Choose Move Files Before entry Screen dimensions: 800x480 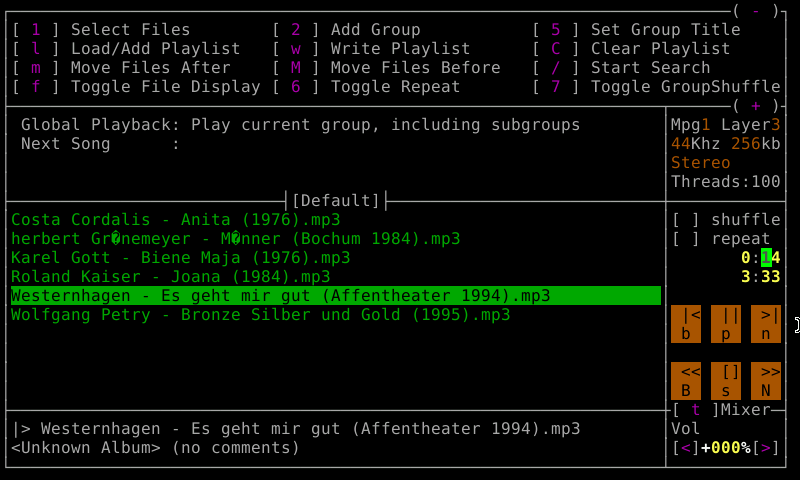pyautogui.click(x=386, y=67)
